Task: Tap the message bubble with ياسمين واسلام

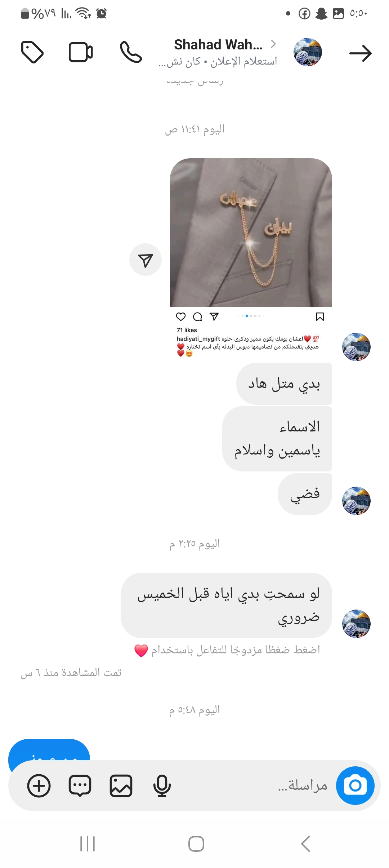Action: click(x=277, y=439)
